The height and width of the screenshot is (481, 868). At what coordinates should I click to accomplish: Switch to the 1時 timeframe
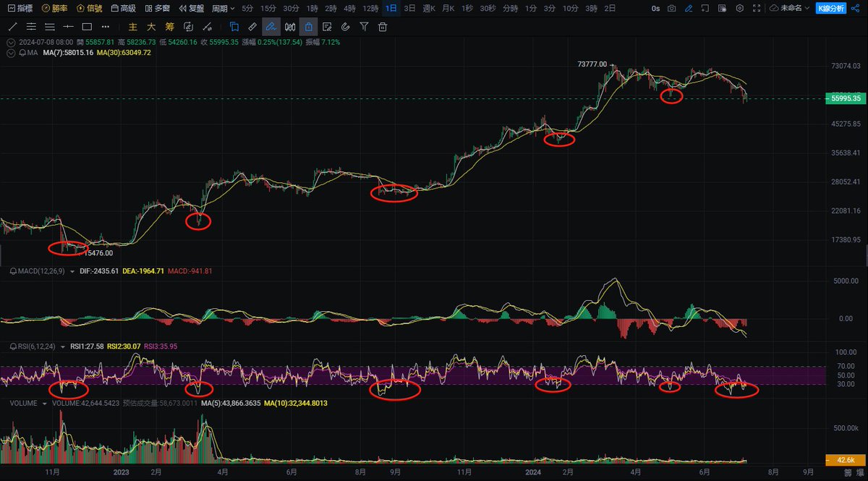click(x=312, y=8)
